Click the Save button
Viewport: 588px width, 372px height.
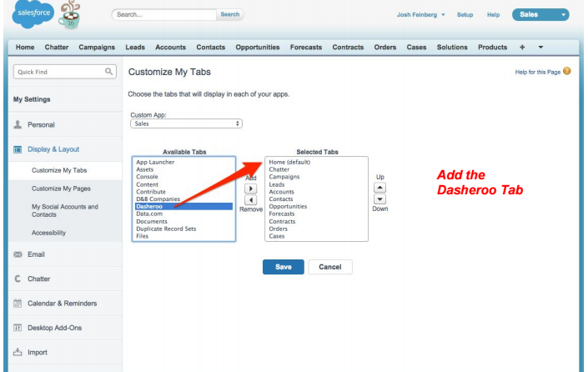283,267
